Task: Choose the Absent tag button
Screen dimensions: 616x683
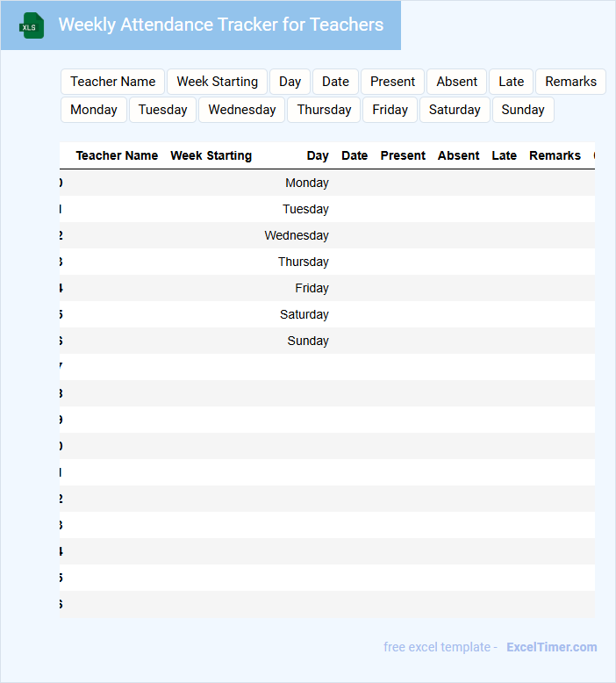Action: coord(456,82)
